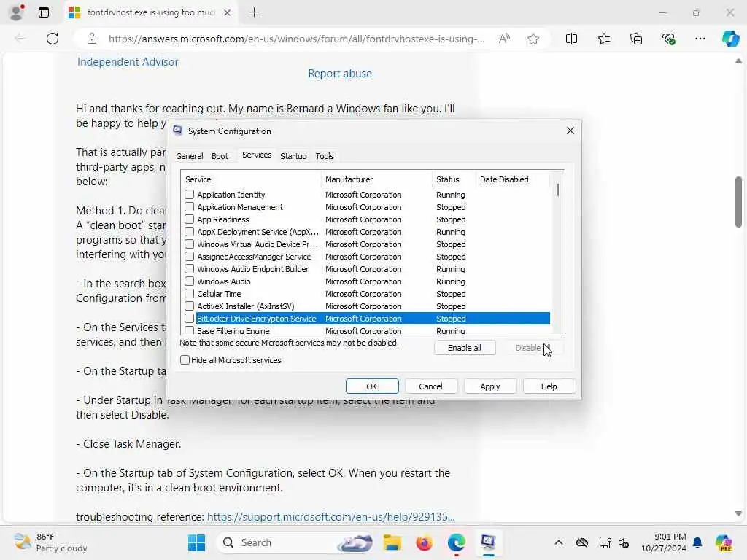Screen dimensions: 747x560
Task: Toggle the ActiveX Installer checkbox
Action: coord(189,306)
